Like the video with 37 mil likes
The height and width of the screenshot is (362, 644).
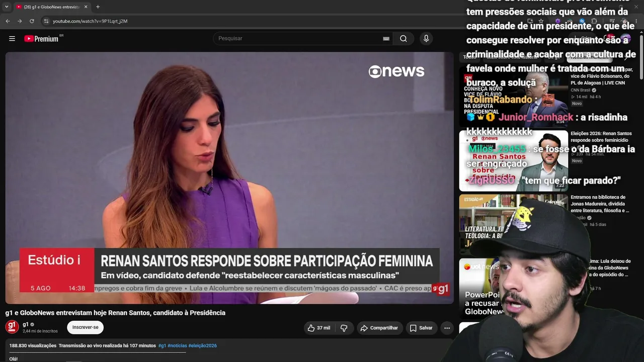(x=319, y=328)
